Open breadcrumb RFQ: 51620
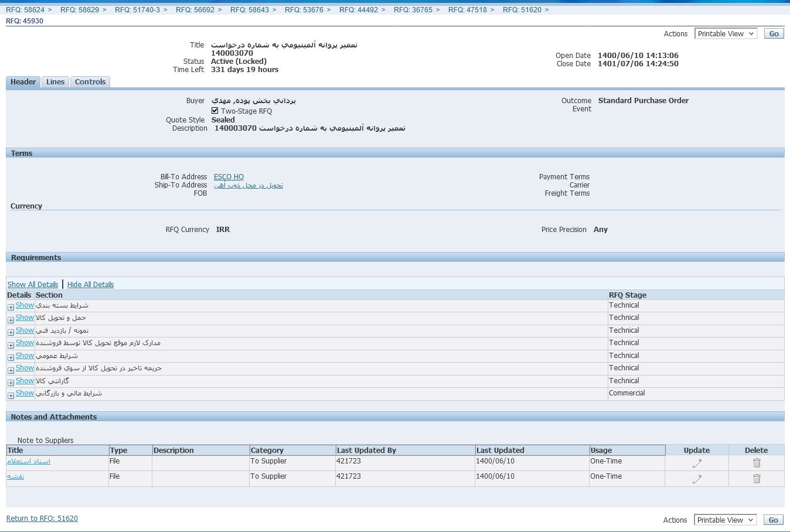The width and height of the screenshot is (790, 532). click(x=522, y=10)
